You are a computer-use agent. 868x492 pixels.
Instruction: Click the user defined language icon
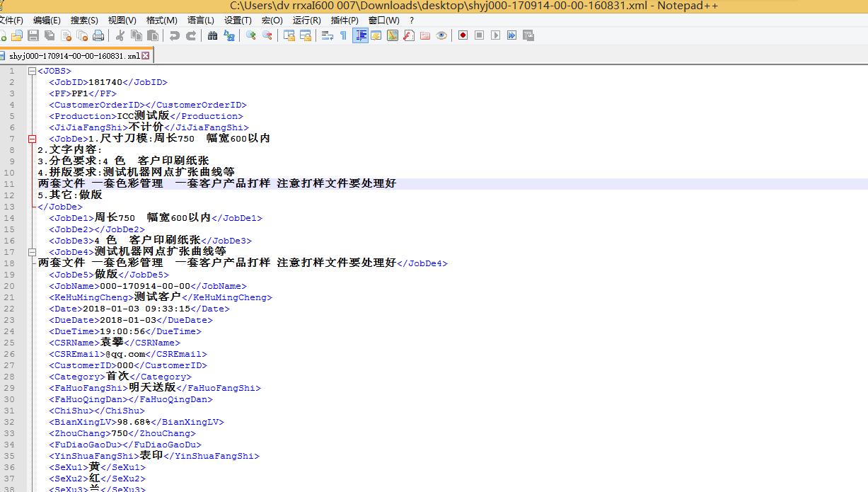coord(376,35)
